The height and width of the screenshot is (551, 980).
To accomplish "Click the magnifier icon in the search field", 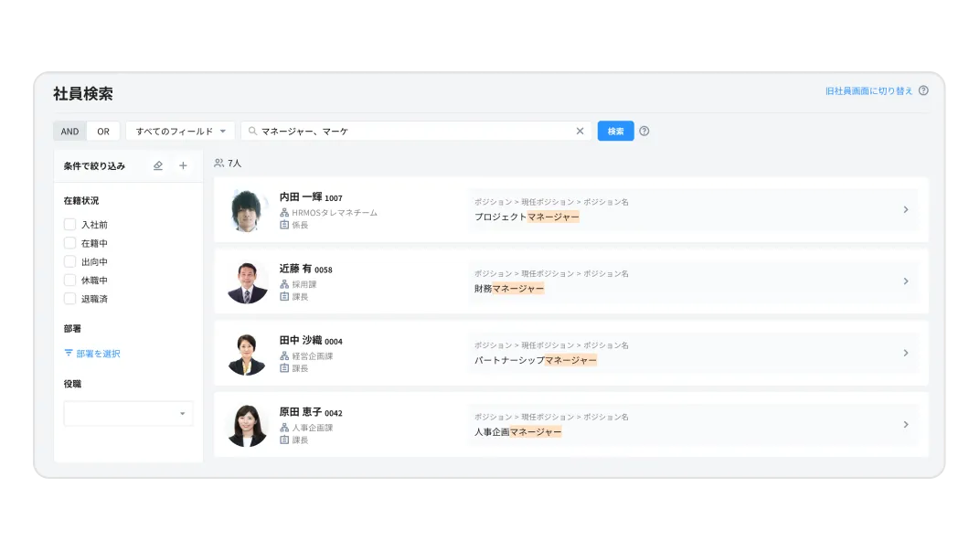I will click(x=250, y=131).
